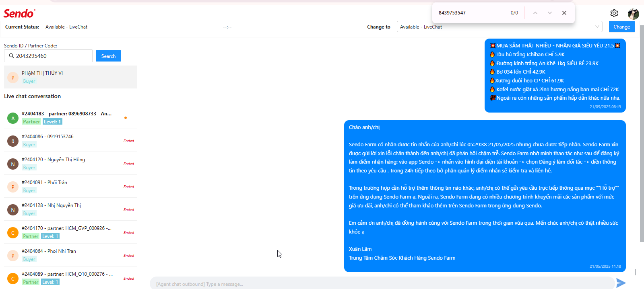This screenshot has width=644, height=289.
Task: Click the Search button
Action: point(108,56)
